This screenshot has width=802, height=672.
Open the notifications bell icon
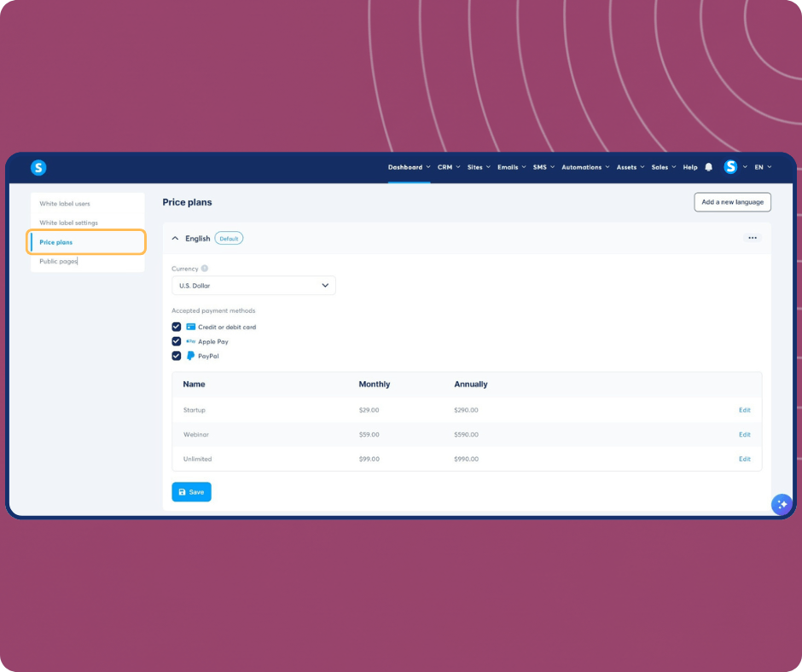(x=708, y=168)
